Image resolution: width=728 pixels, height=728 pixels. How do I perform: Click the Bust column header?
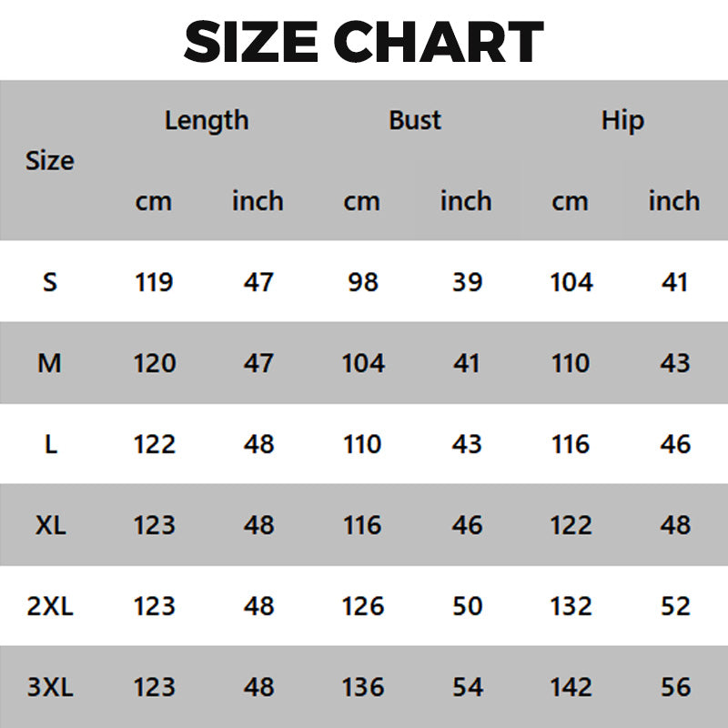pos(415,120)
